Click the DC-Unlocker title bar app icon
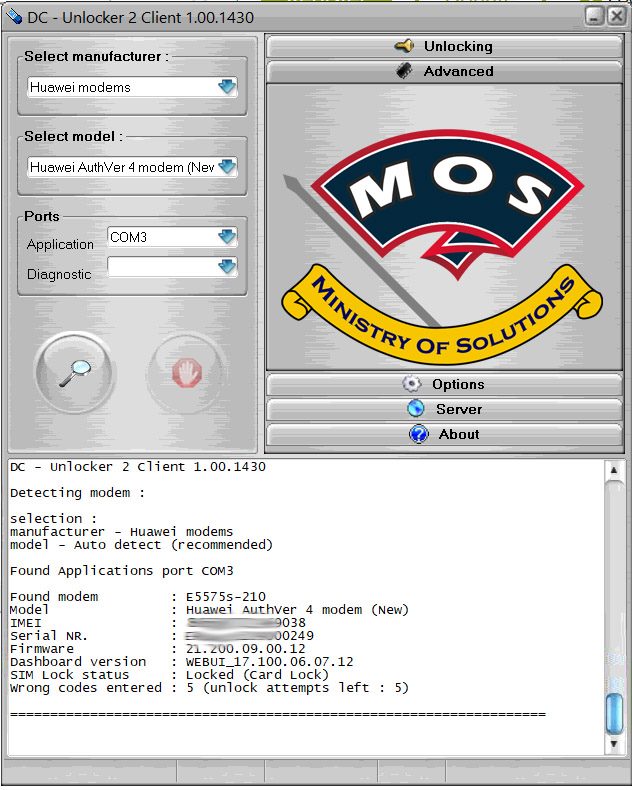This screenshot has width=632, height=790. click(x=14, y=17)
